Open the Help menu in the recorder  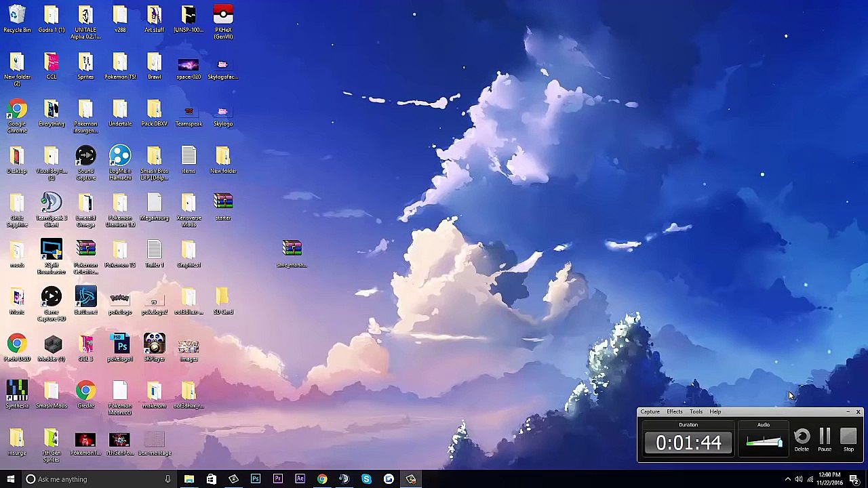point(715,411)
